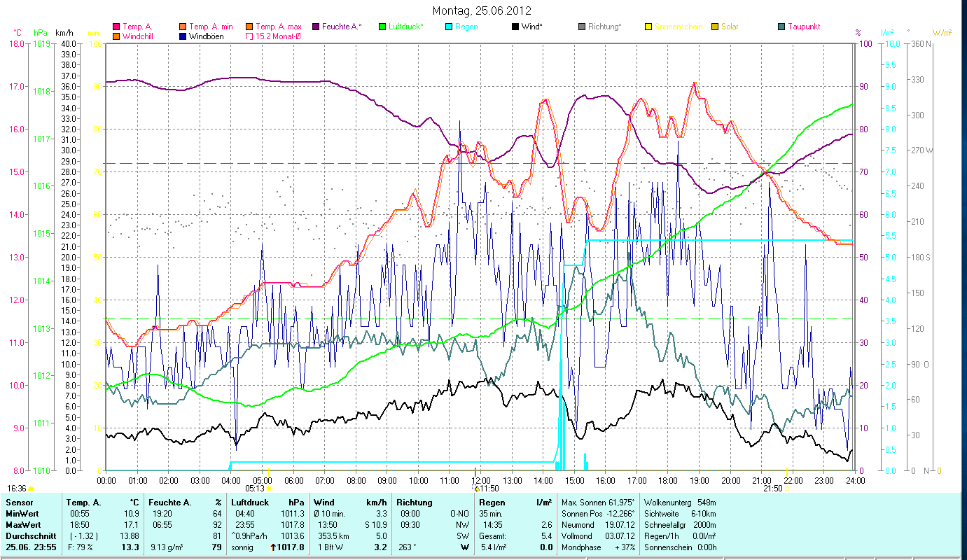
Task: Click the black Wind* legend swatch
Action: pyautogui.click(x=515, y=27)
